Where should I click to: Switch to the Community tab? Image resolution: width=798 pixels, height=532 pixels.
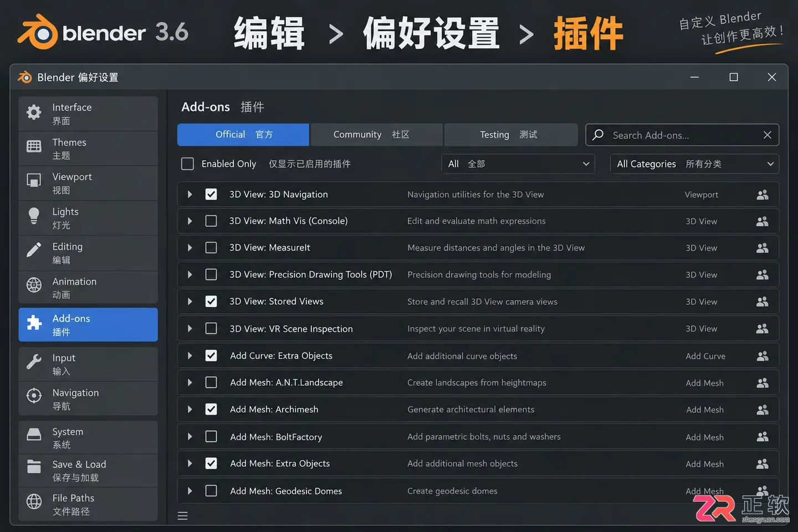[x=377, y=135]
